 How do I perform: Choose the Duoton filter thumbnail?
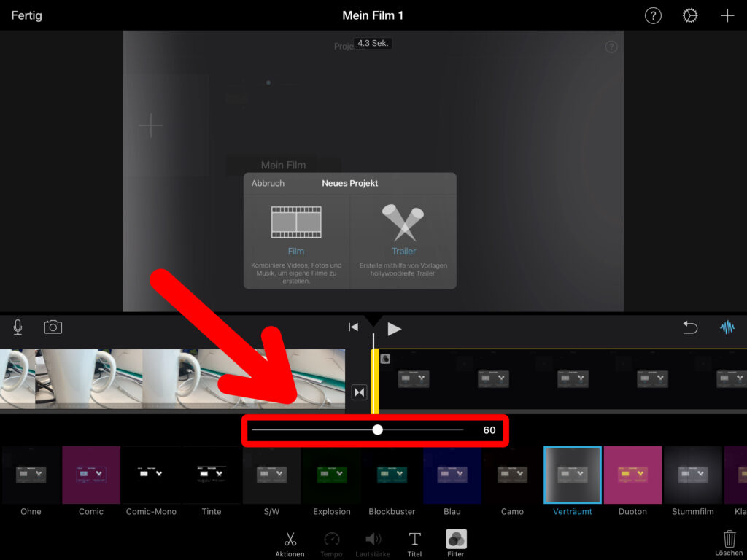pos(632,475)
